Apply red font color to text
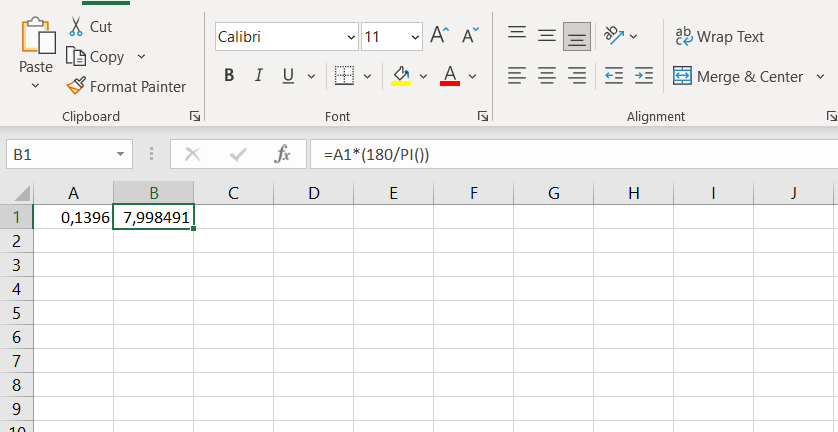Image resolution: width=838 pixels, height=432 pixels. point(449,76)
